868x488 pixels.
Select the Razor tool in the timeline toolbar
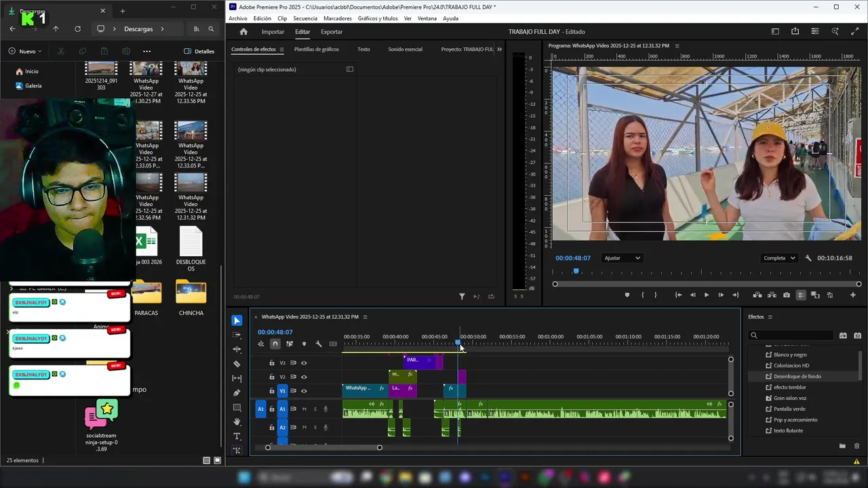click(237, 364)
